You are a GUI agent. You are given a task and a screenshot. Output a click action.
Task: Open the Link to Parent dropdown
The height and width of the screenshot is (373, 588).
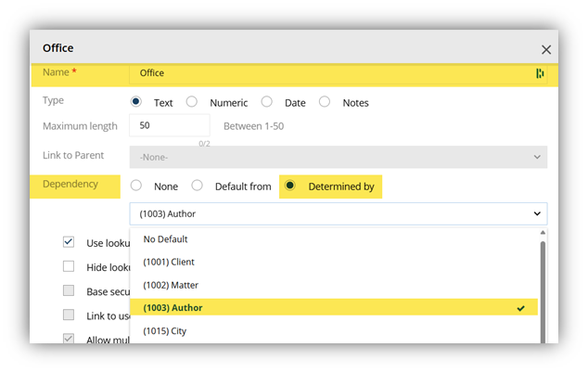[339, 157]
